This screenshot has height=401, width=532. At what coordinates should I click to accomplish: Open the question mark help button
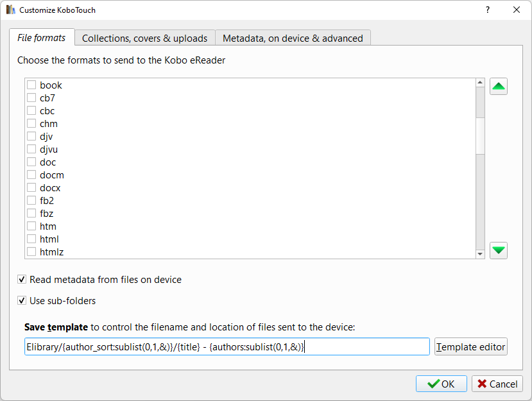pos(488,10)
